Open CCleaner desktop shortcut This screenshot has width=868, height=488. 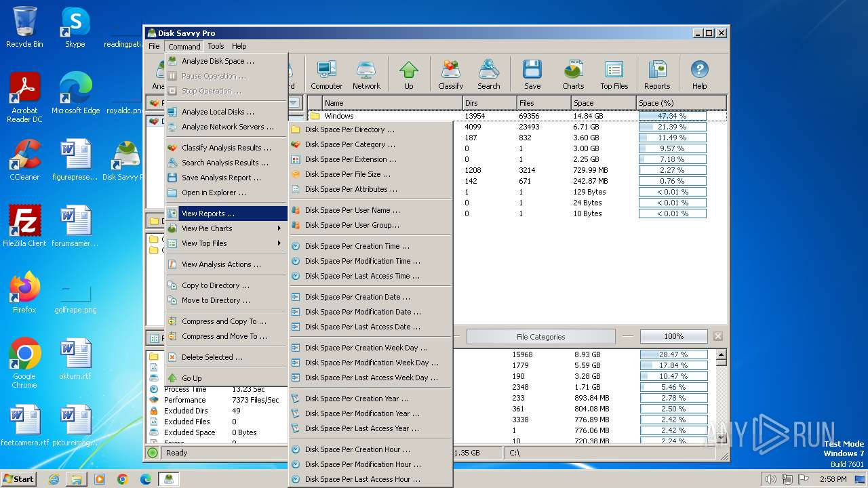click(x=24, y=160)
